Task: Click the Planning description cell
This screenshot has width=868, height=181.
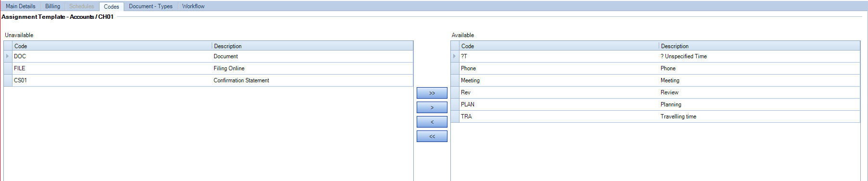Action: (x=760, y=104)
